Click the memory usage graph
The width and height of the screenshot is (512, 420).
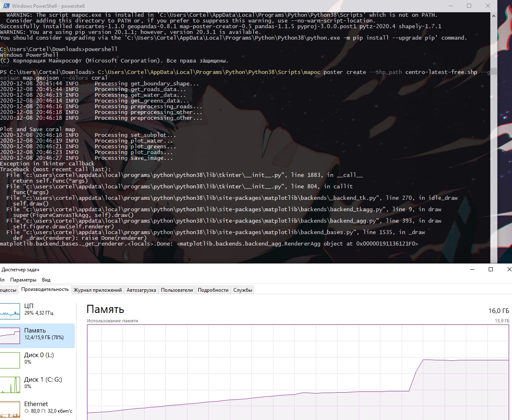click(x=298, y=372)
